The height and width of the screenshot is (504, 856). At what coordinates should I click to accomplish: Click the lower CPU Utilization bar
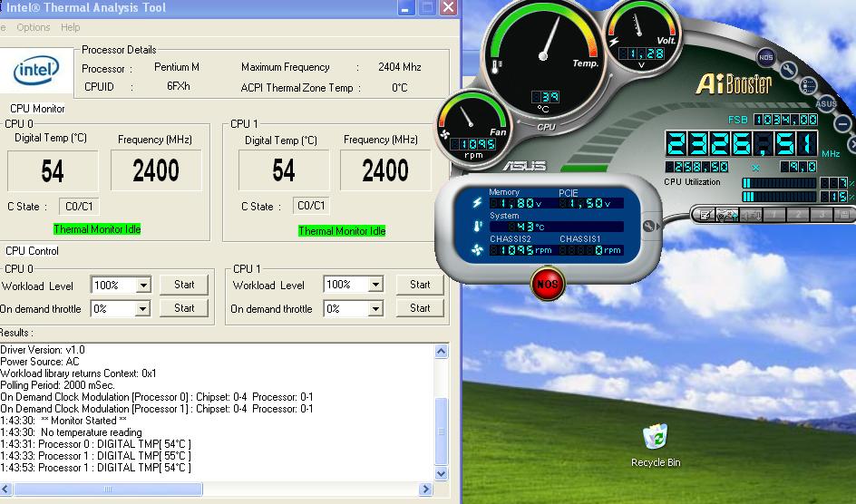(779, 197)
